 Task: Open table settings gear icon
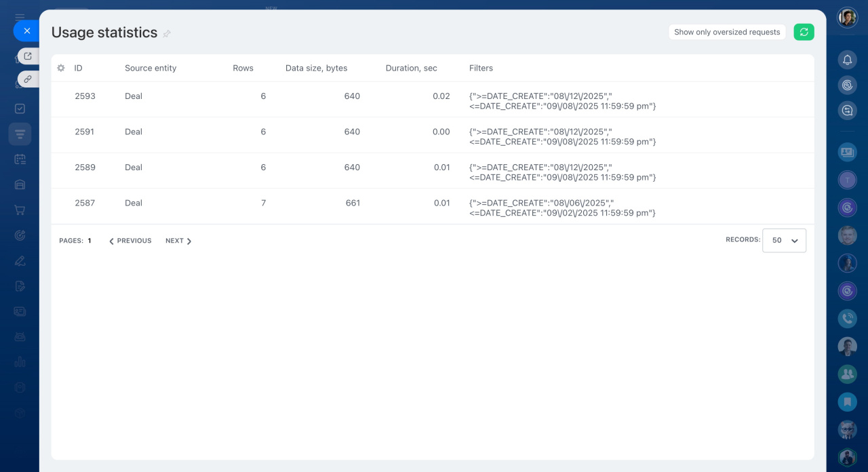click(x=61, y=68)
